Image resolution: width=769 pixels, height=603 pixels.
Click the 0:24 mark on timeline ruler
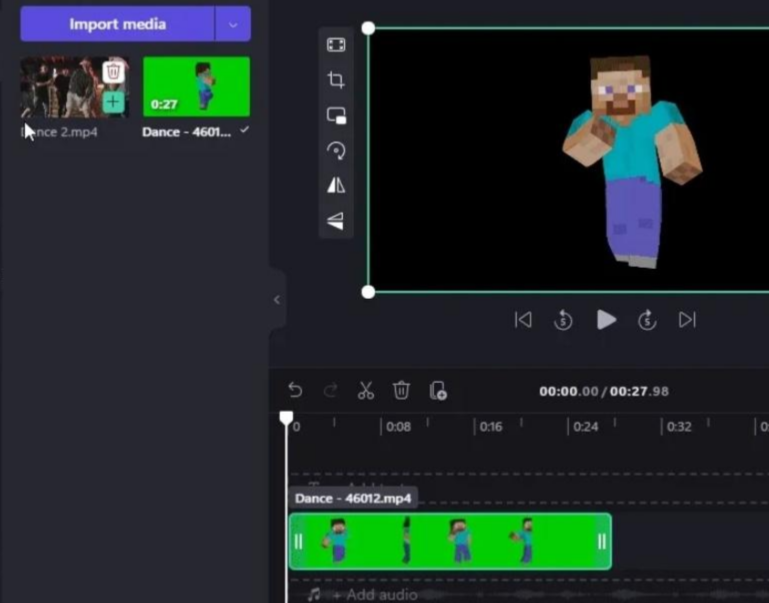(586, 427)
